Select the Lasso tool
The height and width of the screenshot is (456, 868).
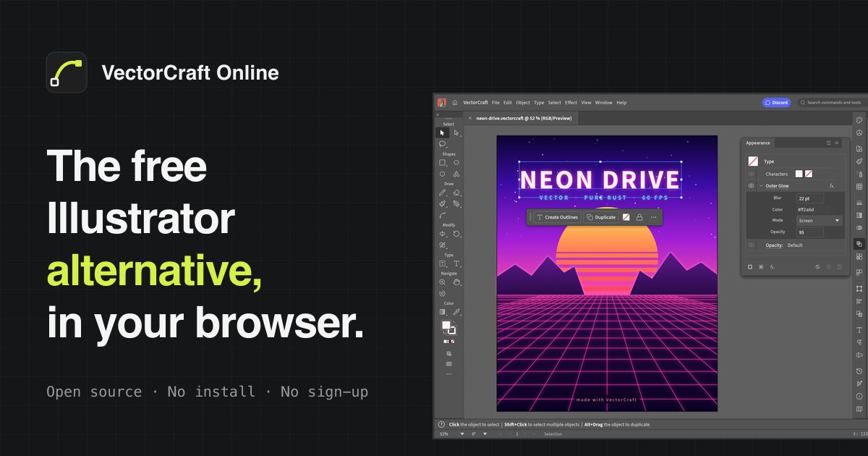[443, 143]
